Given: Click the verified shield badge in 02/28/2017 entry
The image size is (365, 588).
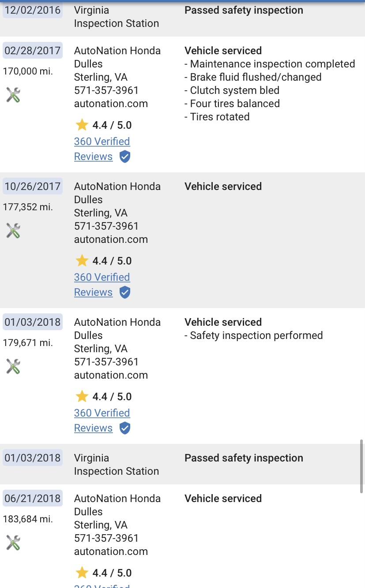Looking at the screenshot, I should 125,156.
